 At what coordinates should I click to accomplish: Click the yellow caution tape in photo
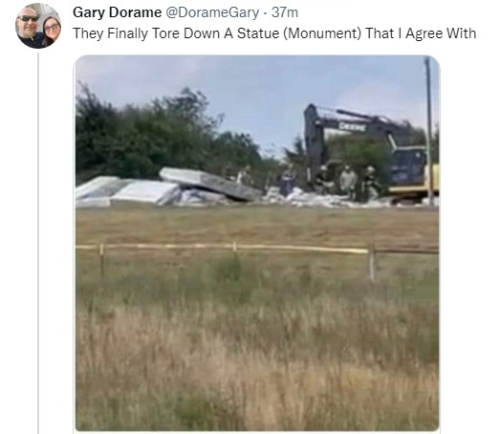pyautogui.click(x=222, y=248)
